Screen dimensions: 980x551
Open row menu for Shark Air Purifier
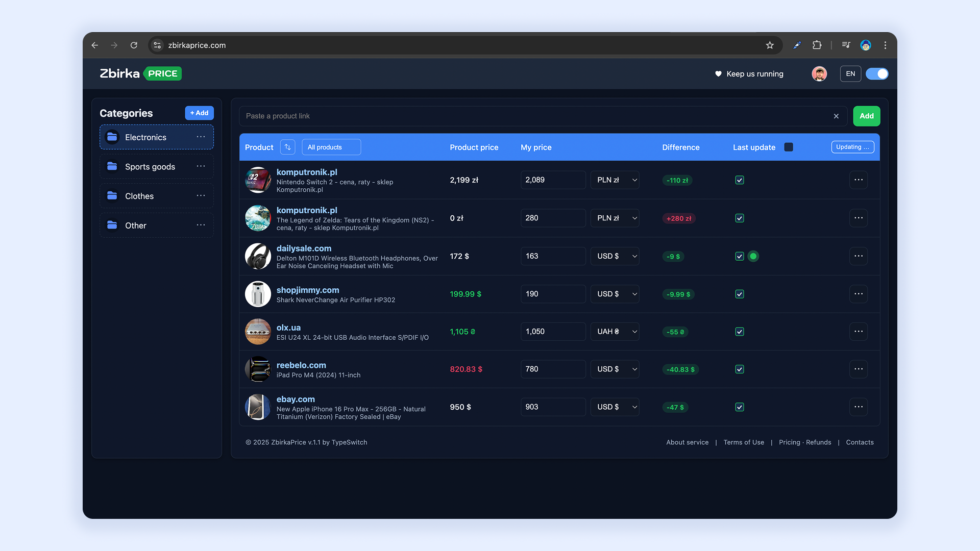pyautogui.click(x=859, y=294)
